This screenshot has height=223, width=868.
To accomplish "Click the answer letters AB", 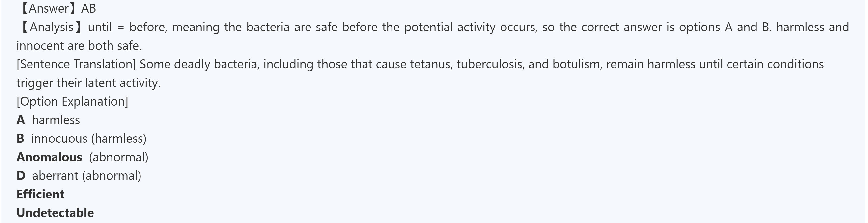I will [x=89, y=8].
